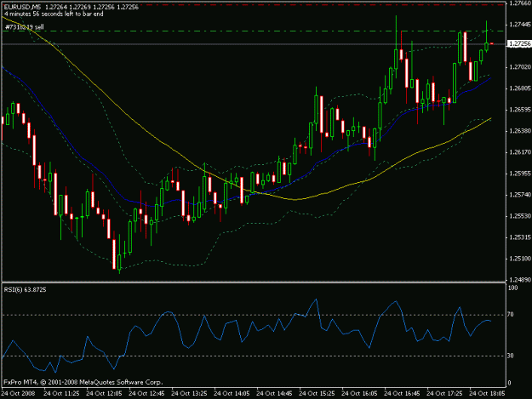Click time axis label 24 Oct 2008

pos(19,394)
